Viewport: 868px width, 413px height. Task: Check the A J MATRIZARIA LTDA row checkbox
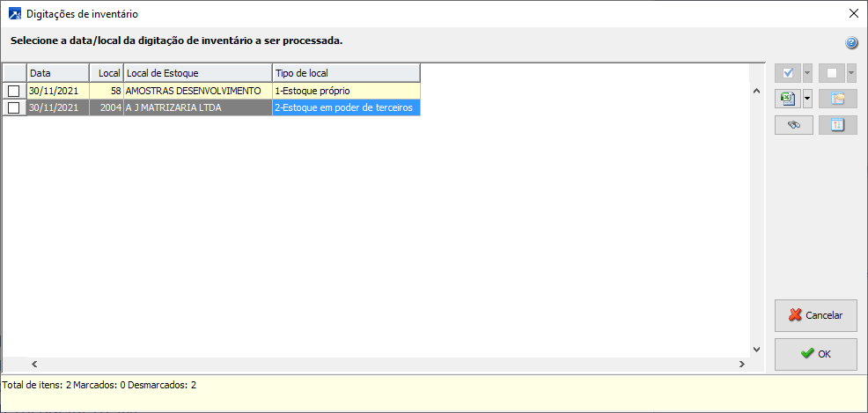pos(14,108)
